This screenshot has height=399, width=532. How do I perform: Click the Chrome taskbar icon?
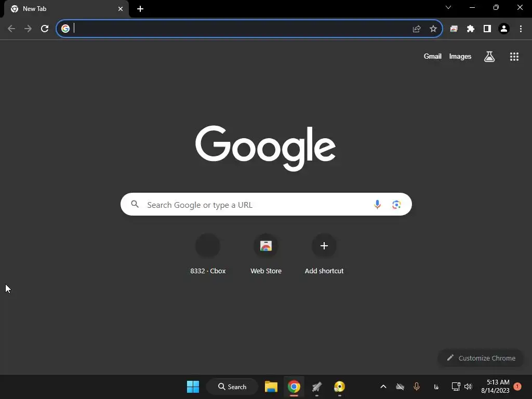tap(294, 387)
